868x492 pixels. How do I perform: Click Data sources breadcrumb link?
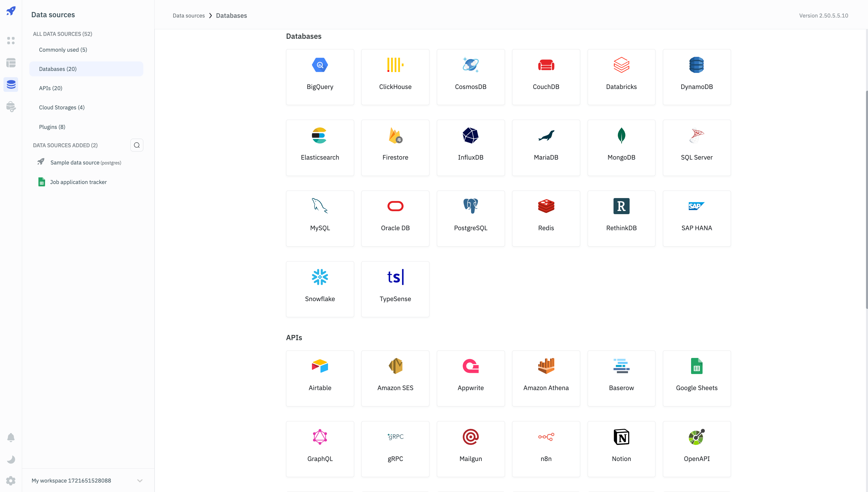[189, 16]
